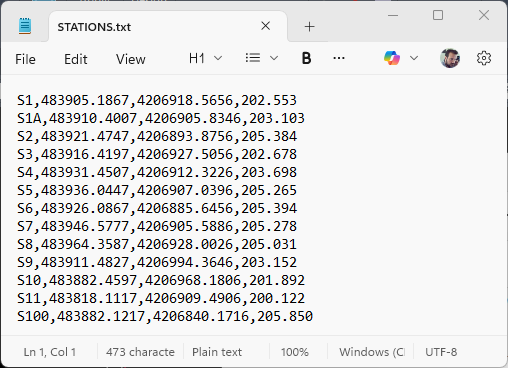This screenshot has height=368, width=508.
Task: Open the H1 heading dropdown
Action: point(205,59)
